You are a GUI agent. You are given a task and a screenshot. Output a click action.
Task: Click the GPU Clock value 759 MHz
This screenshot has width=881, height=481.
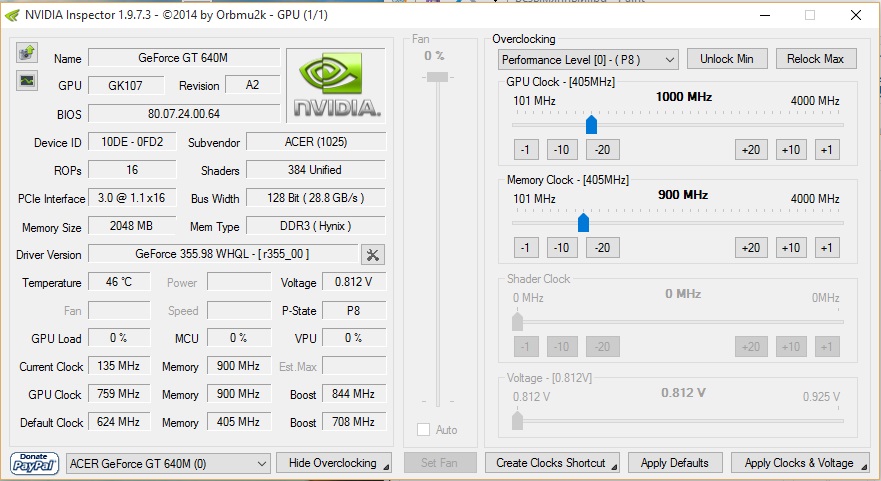tap(119, 394)
